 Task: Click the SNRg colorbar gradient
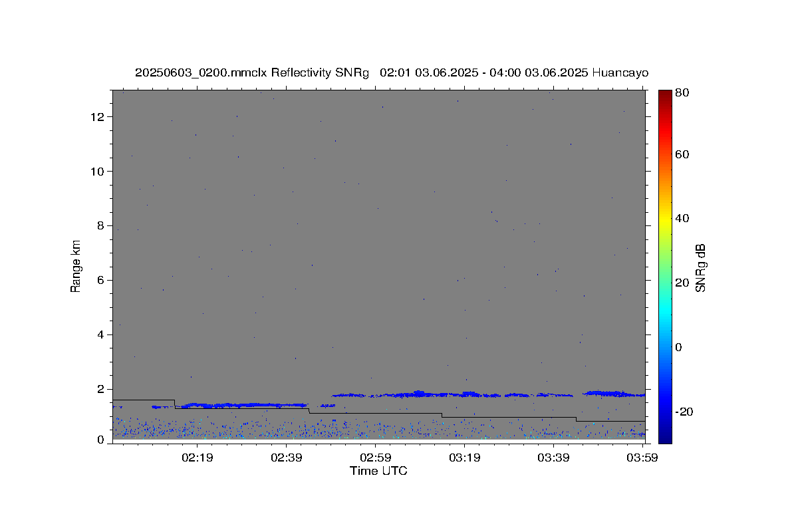665,266
